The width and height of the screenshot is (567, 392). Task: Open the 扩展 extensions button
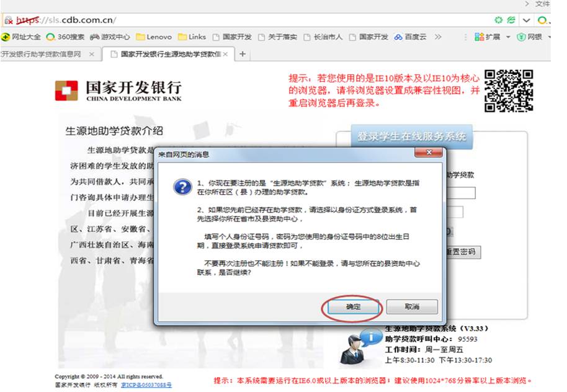(488, 37)
